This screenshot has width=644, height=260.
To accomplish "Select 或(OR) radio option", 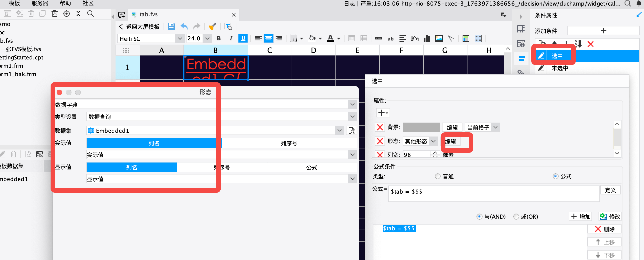I will [516, 217].
